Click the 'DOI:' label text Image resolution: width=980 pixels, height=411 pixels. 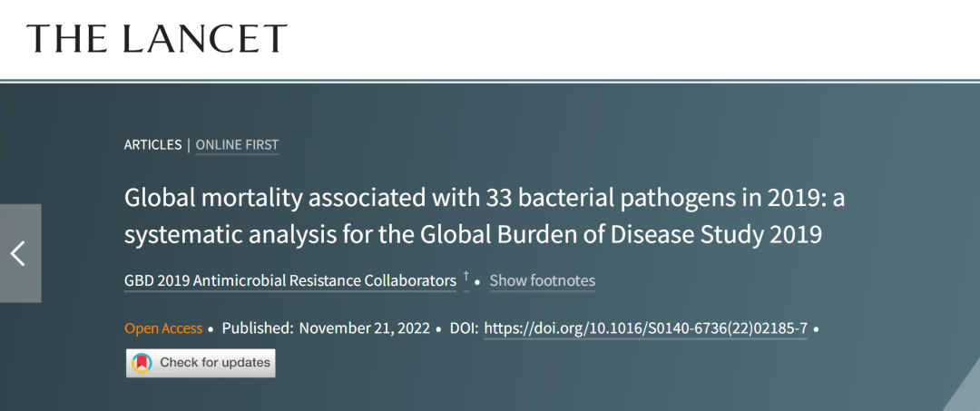point(464,328)
